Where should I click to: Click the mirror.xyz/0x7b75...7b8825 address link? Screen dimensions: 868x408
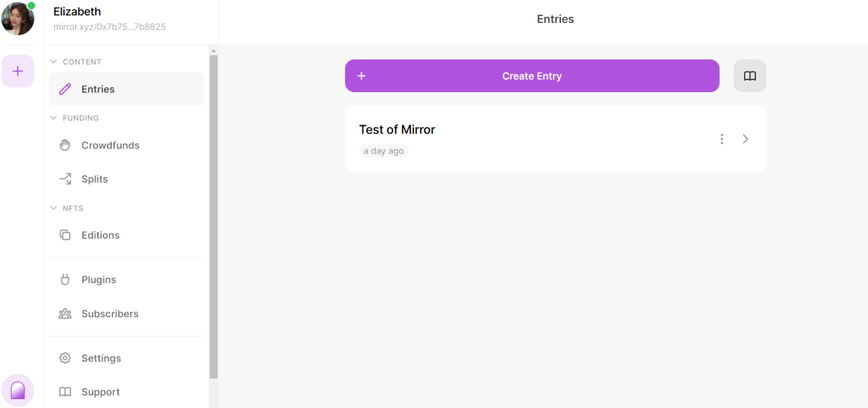click(x=110, y=27)
